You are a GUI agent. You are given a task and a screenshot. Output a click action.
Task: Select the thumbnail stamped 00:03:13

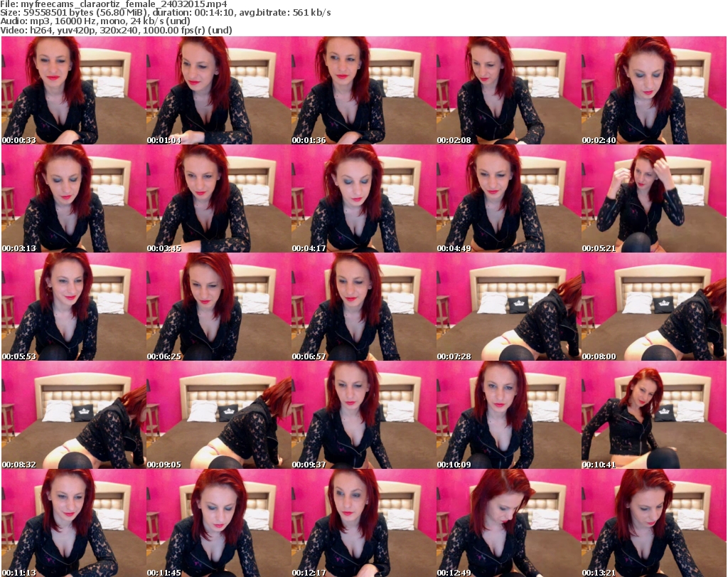click(x=74, y=198)
